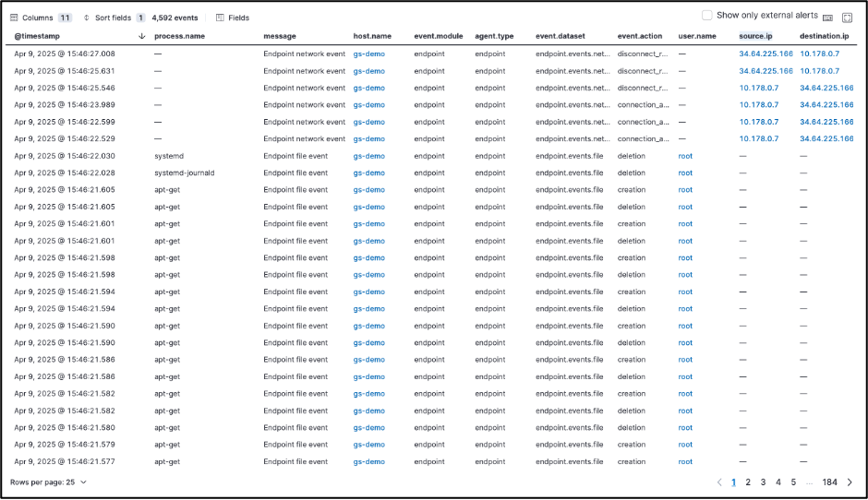The height and width of the screenshot is (500, 868).
Task: Select the source.ip column header
Action: click(755, 36)
